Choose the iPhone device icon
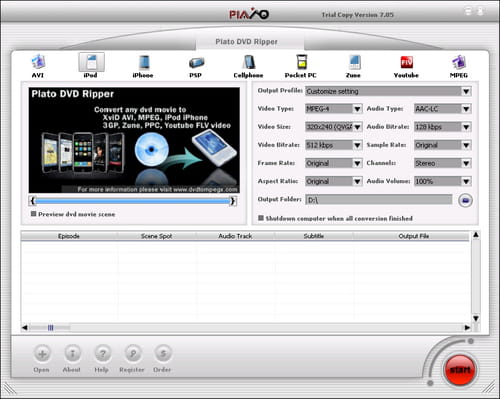 click(144, 62)
